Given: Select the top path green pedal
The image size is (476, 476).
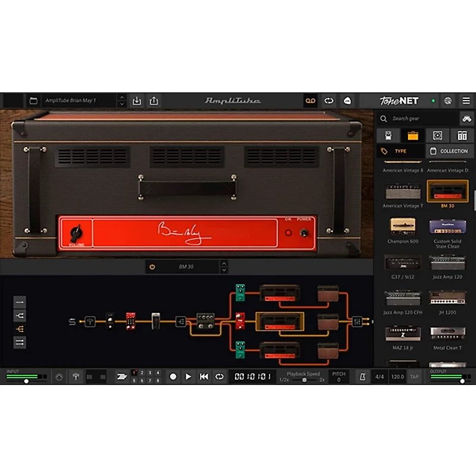Looking at the screenshot, I should point(240,293).
